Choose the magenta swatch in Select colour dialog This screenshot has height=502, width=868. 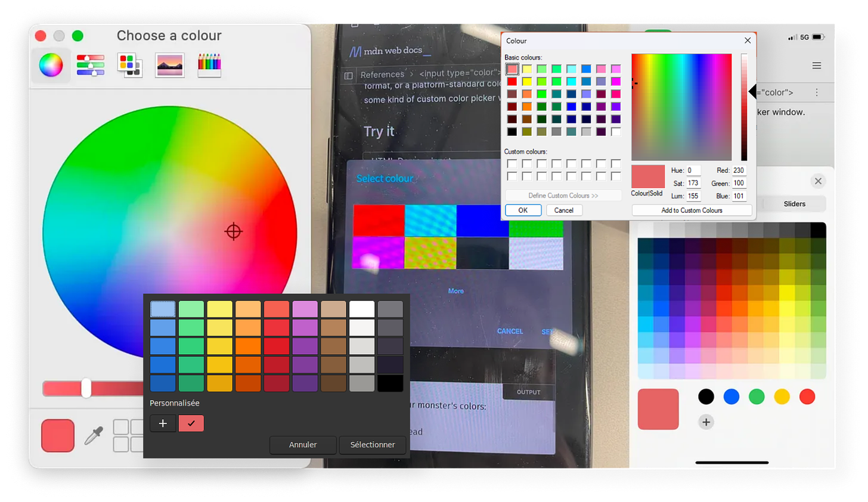pyautogui.click(x=379, y=253)
